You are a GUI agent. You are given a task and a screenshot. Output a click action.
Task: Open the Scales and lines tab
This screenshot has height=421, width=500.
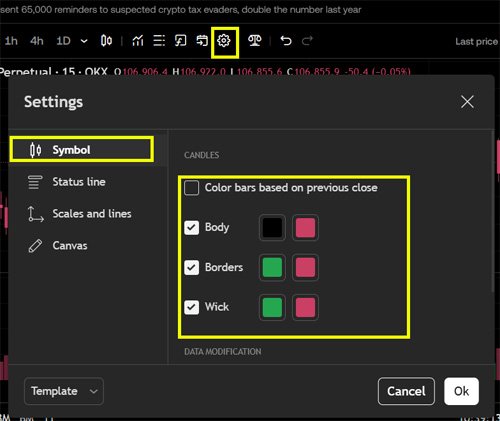[79, 214]
